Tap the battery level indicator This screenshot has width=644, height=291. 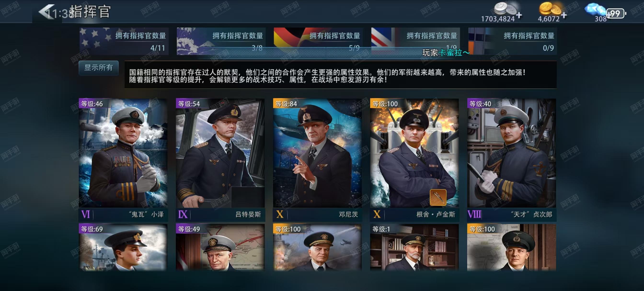616,13
